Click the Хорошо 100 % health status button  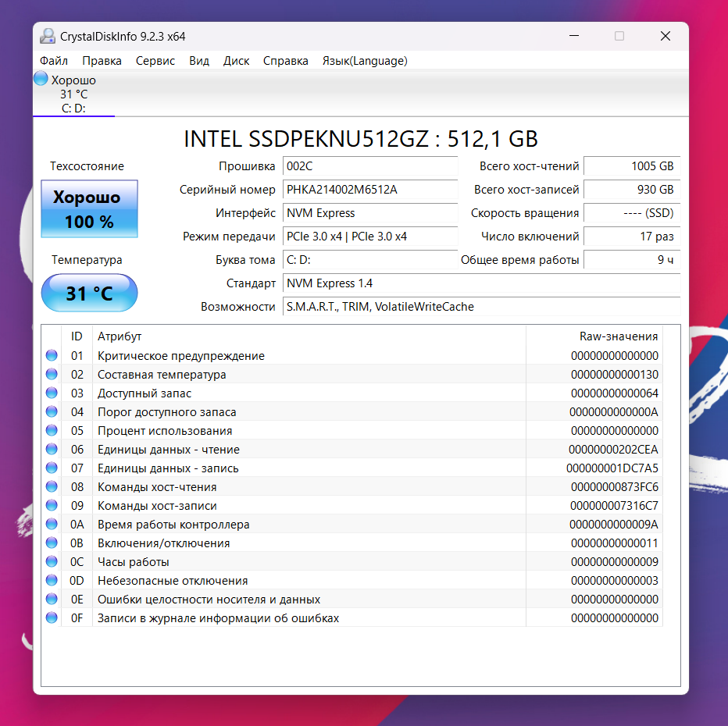[x=89, y=209]
